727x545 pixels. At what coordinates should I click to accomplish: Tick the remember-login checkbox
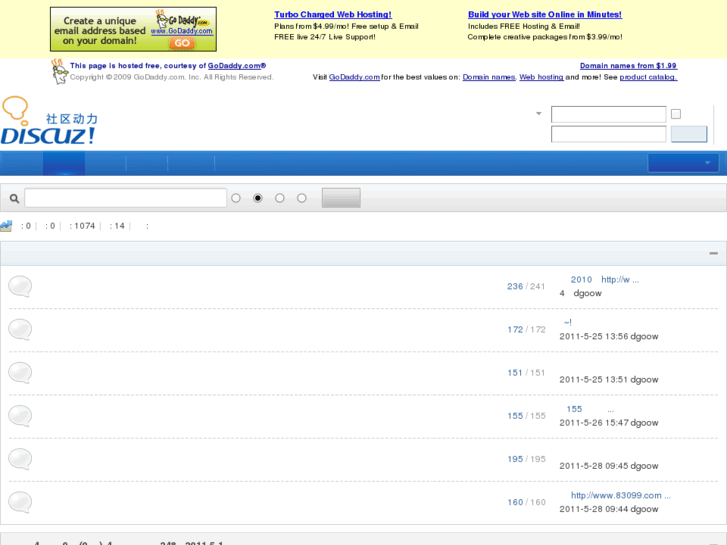click(676, 114)
